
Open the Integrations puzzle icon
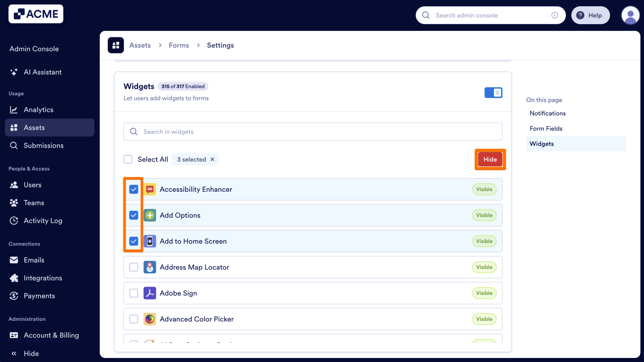coord(14,278)
